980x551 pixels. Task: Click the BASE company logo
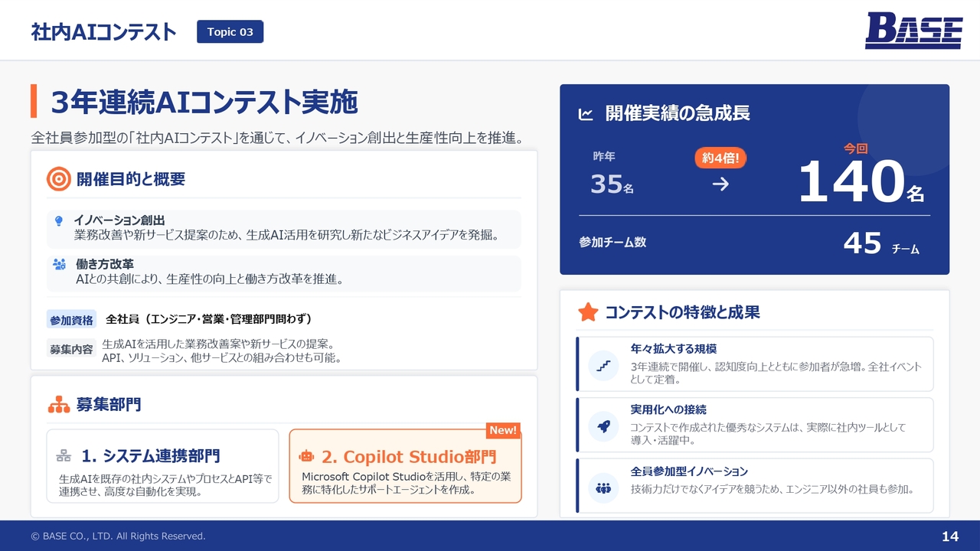(913, 31)
